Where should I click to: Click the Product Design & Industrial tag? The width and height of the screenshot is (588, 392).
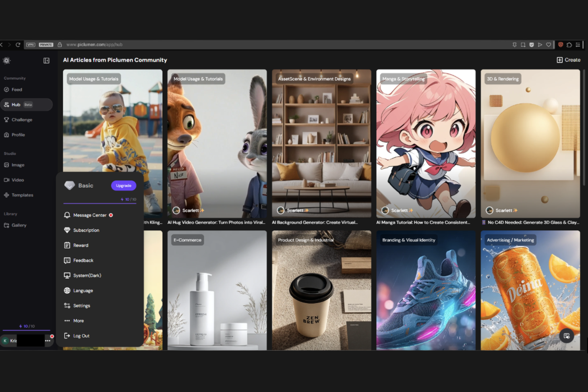(x=306, y=240)
